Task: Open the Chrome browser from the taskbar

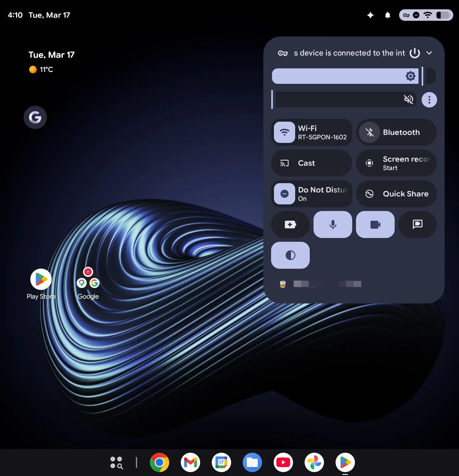Action: tap(159, 462)
